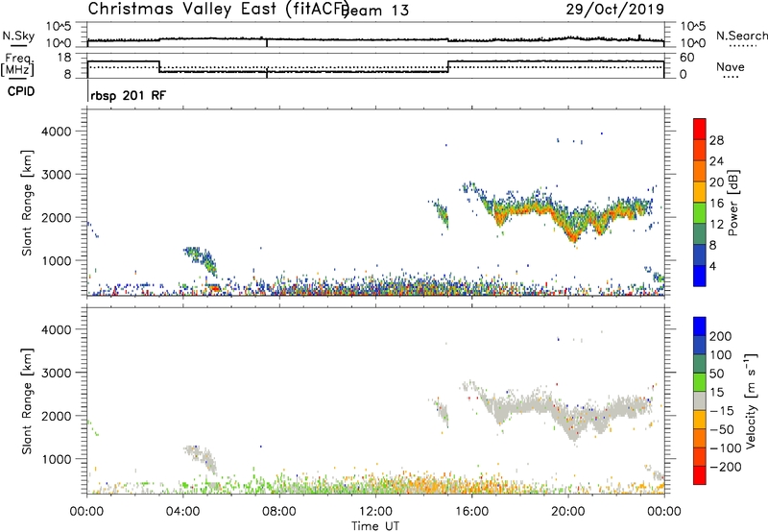Click the 16 tick on the power scale

tap(716, 204)
